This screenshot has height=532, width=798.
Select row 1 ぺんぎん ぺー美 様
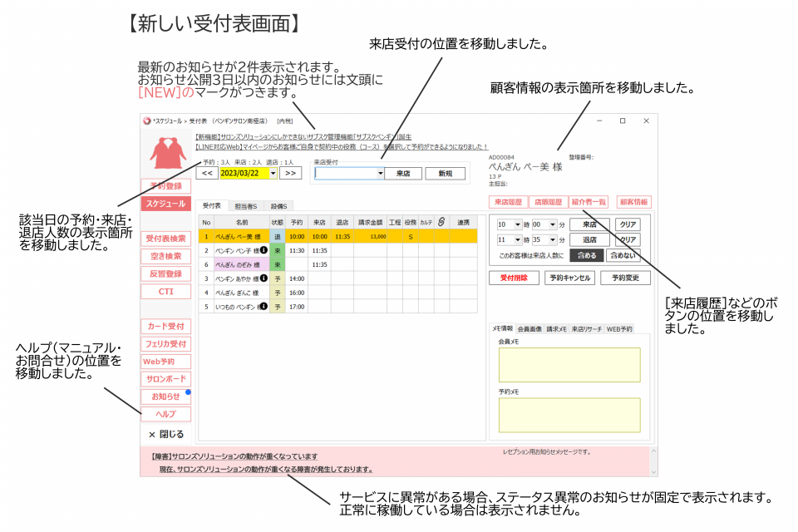coord(338,236)
